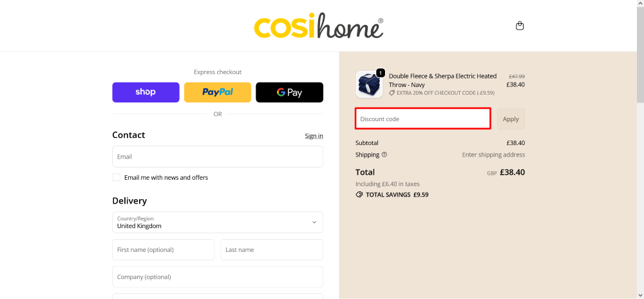Image resolution: width=644 pixels, height=299 pixels.
Task: Click the EXTRA 20% OFF CHECKOUT CODE text
Action: click(446, 93)
